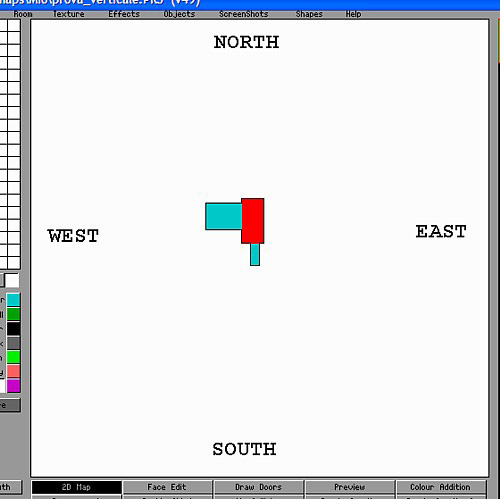This screenshot has width=500, height=499.
Task: Open the Shapes menu
Action: pyautogui.click(x=309, y=14)
